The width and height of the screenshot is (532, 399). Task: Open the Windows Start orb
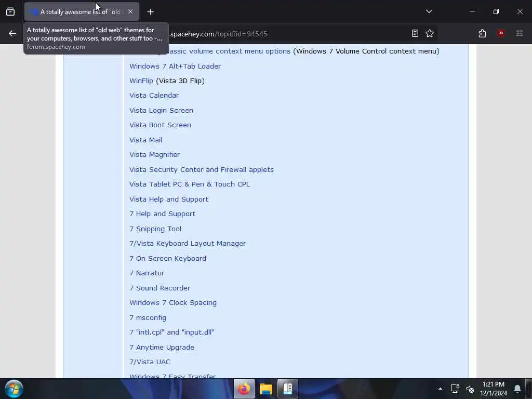pos(14,389)
